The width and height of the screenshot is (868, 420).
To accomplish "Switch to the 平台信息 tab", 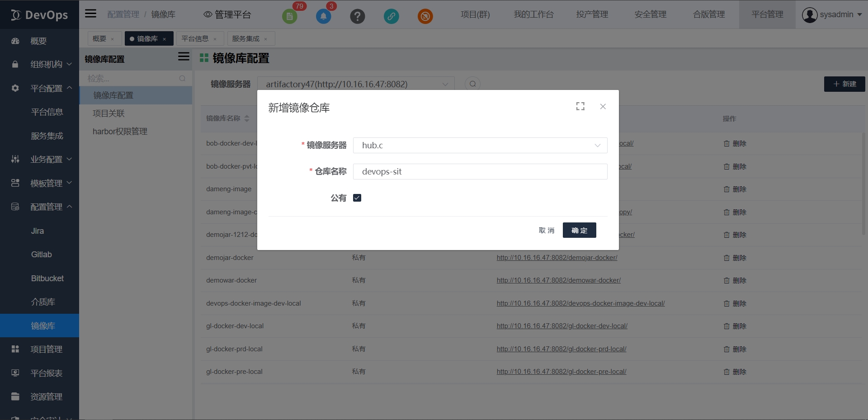I will point(195,39).
